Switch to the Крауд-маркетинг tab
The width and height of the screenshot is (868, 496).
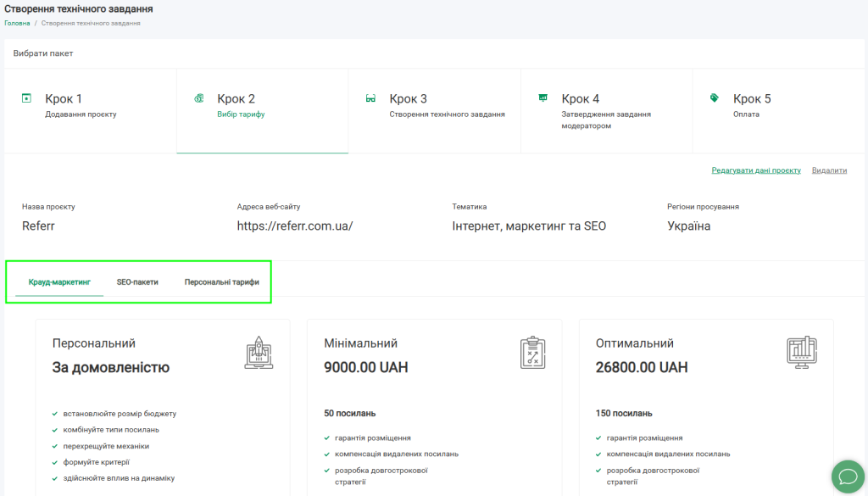point(59,281)
